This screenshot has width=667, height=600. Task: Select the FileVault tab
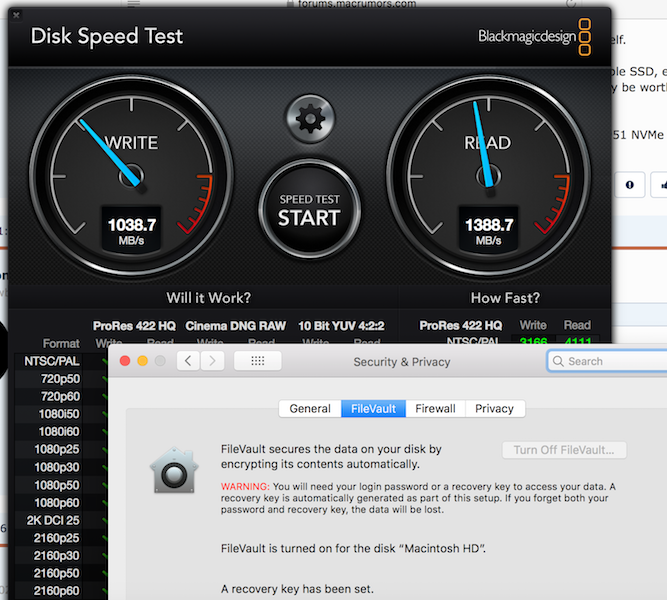(x=373, y=409)
